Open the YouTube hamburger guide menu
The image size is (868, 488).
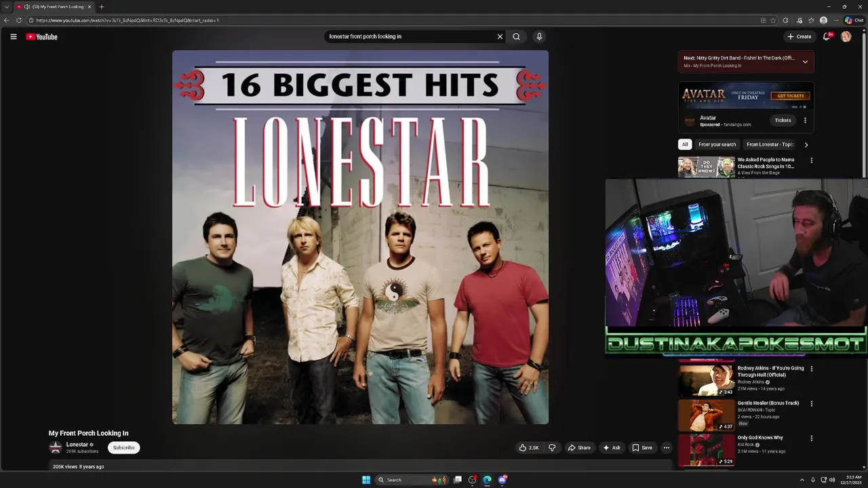click(x=13, y=37)
